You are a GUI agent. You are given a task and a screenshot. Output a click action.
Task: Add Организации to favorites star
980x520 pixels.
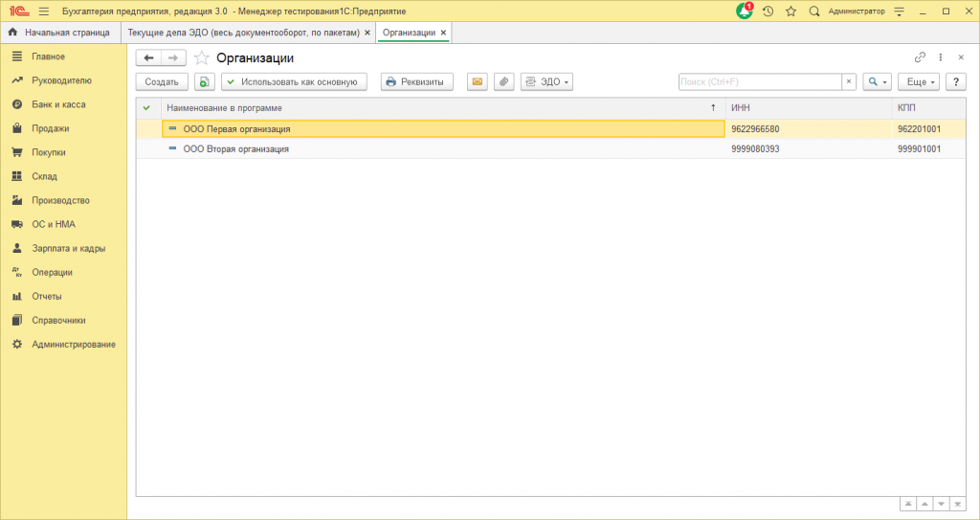201,58
